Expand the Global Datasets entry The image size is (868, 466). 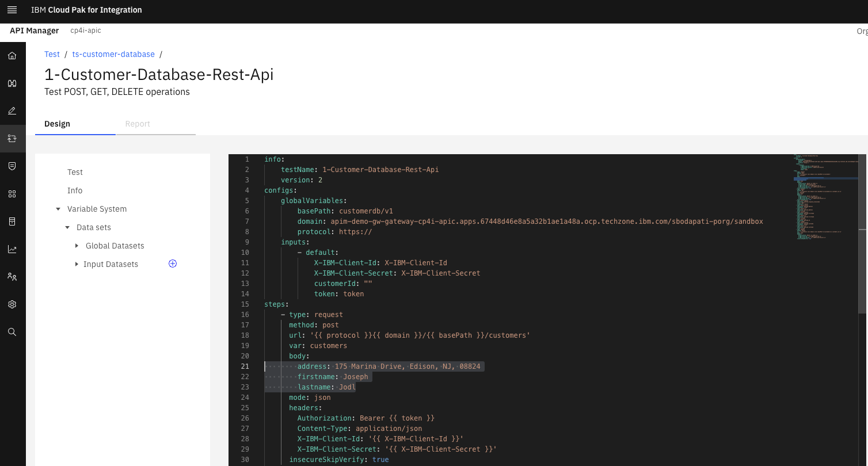tap(77, 246)
